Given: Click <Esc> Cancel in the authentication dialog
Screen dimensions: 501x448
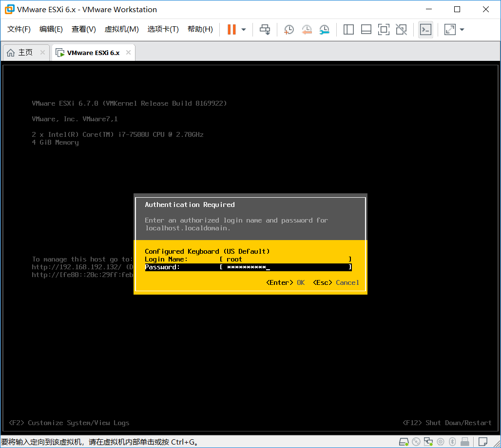Looking at the screenshot, I should 336,282.
